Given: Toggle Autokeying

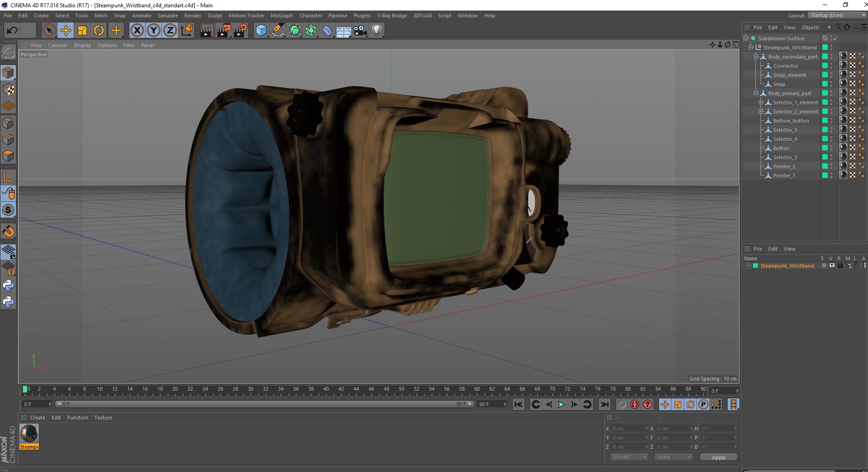Looking at the screenshot, I should [x=635, y=404].
